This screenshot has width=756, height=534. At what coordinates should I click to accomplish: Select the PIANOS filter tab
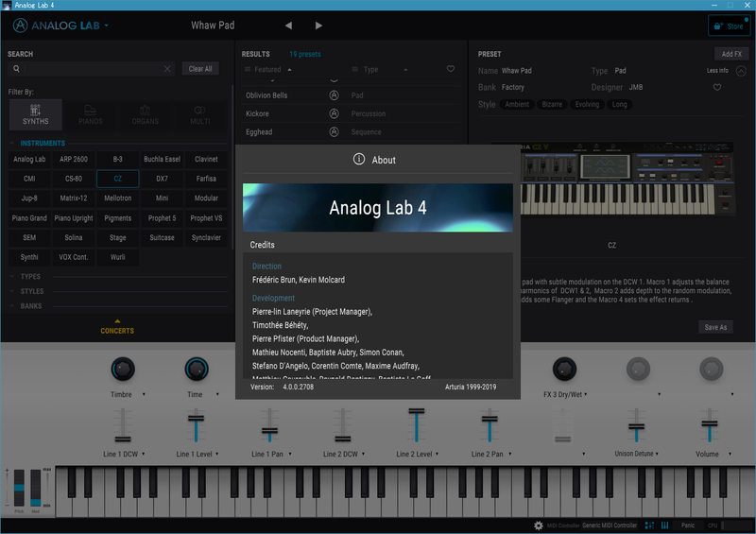coord(90,114)
